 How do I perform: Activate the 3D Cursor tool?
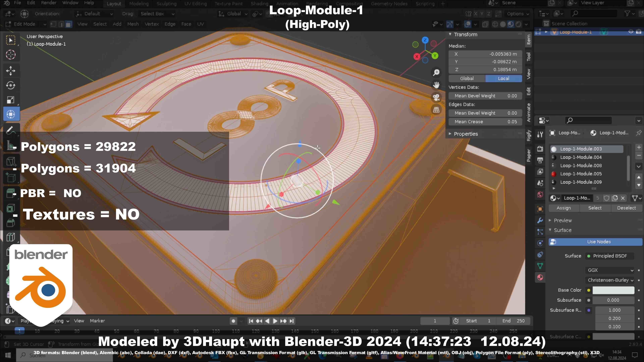pos(11,55)
